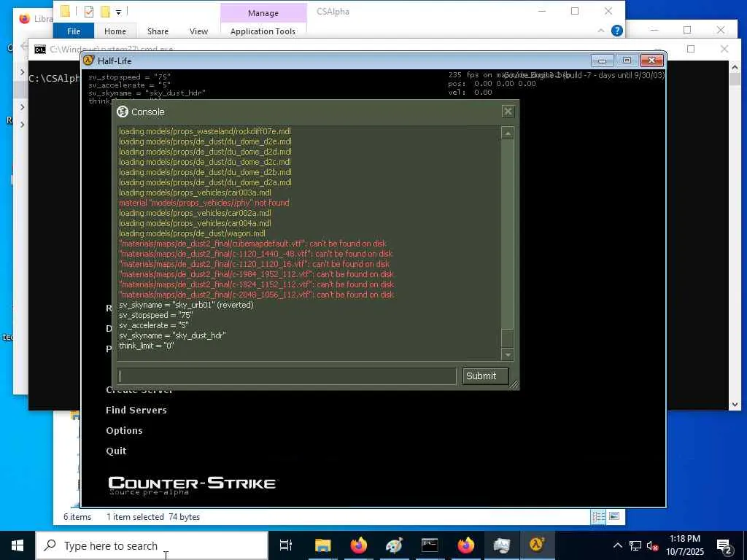The height and width of the screenshot is (560, 747).
Task: Click the console line 'think_limit = "0"'
Action: (147, 346)
